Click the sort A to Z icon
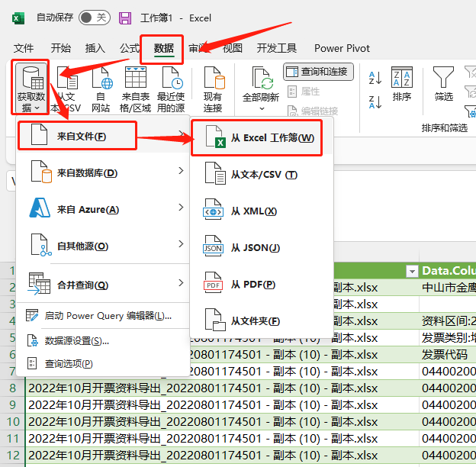 [x=375, y=79]
